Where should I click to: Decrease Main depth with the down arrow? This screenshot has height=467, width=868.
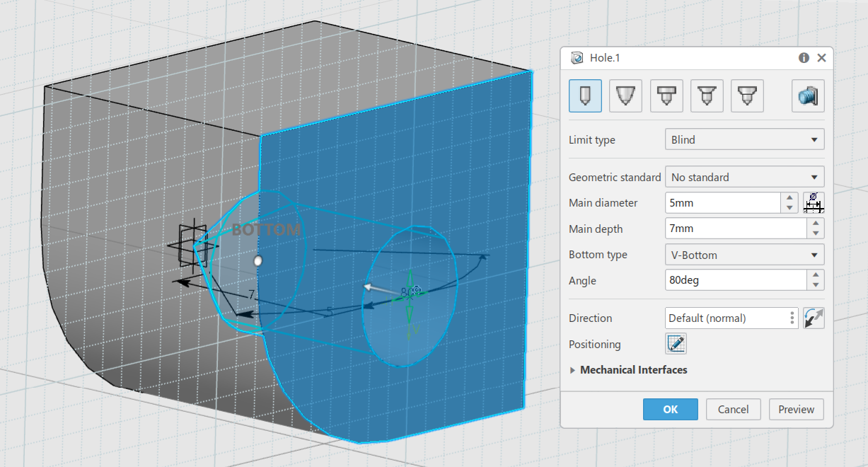click(816, 233)
